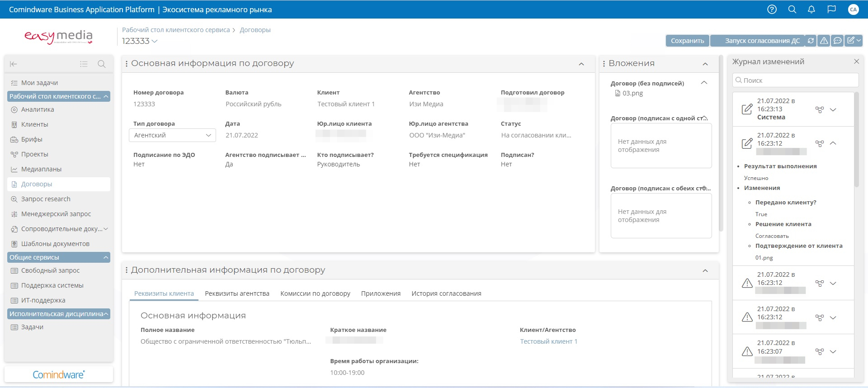Collapse Основная информация по договору section
Screen dimensions: 868x388
(x=581, y=64)
